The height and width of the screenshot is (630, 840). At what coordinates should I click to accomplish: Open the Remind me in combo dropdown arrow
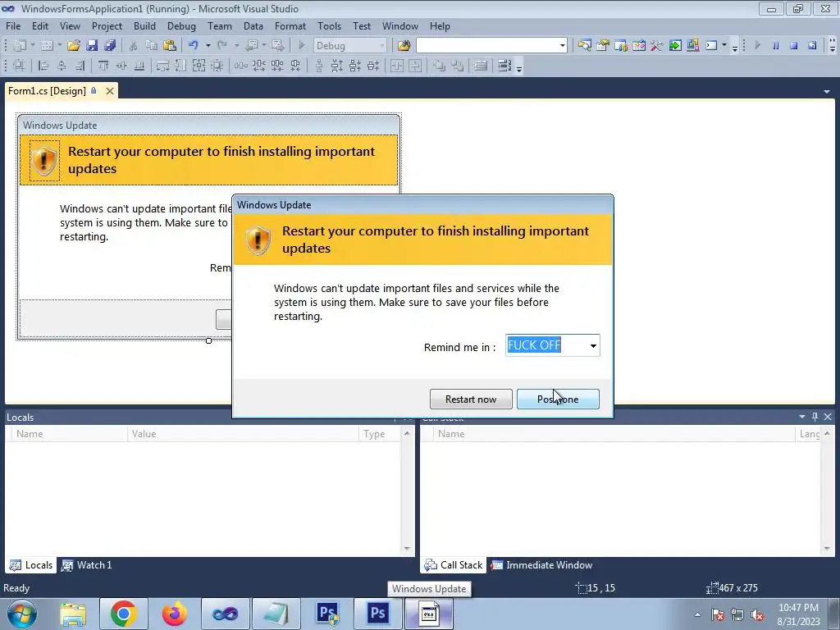[593, 346]
